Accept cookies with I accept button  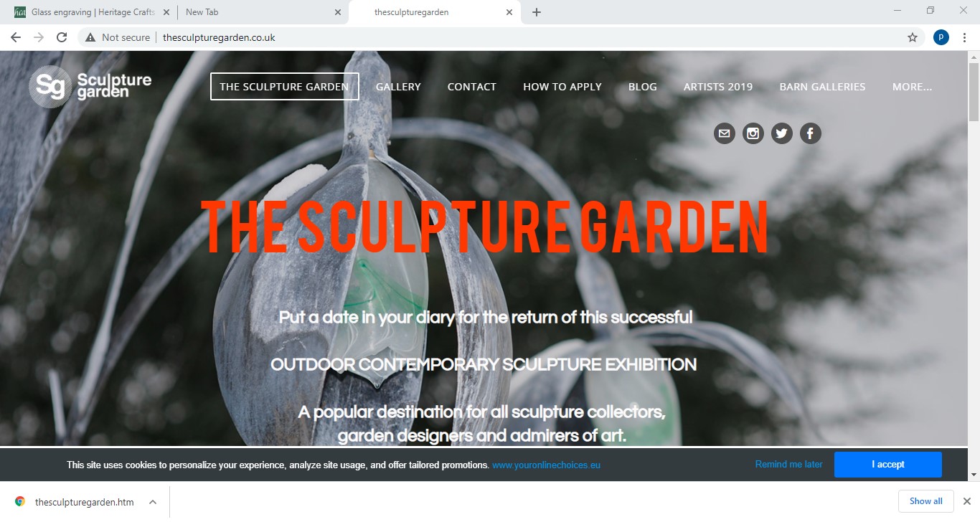pyautogui.click(x=888, y=465)
